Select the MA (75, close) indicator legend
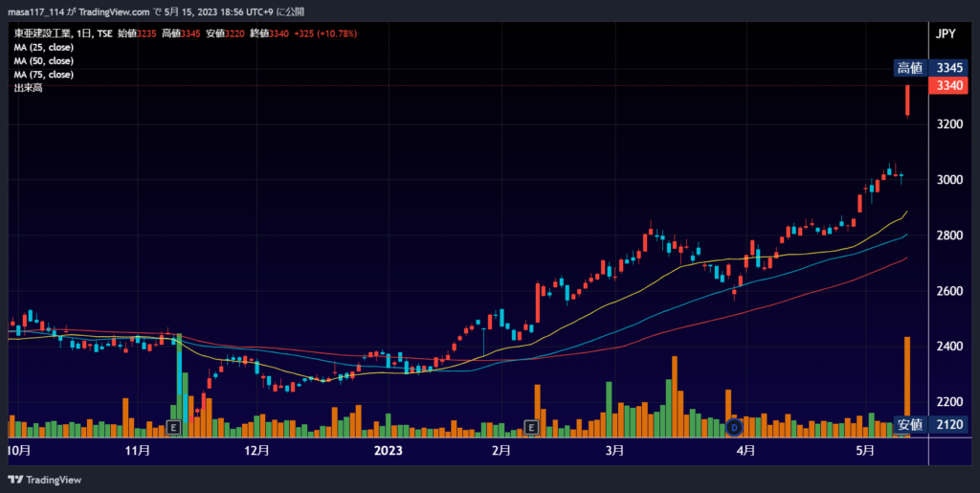This screenshot has width=980, height=493. click(43, 75)
